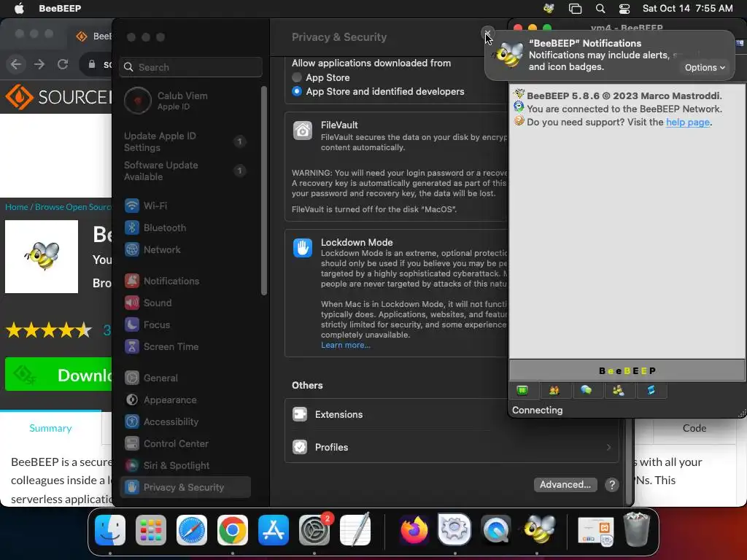Open Spotlight search in the menu bar
Image resolution: width=747 pixels, height=560 pixels.
pyautogui.click(x=600, y=9)
